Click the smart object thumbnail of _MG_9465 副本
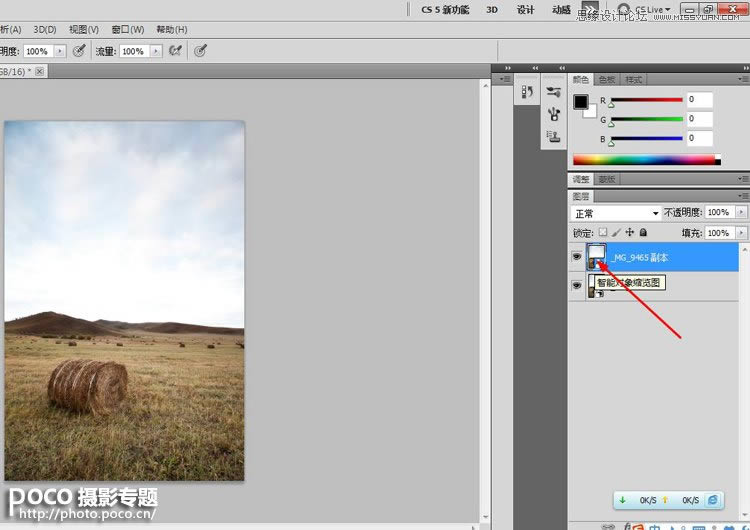750x530 pixels. tap(597, 257)
